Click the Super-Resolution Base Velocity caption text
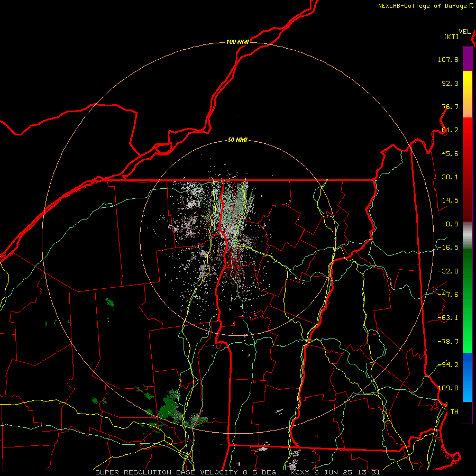 (237, 472)
